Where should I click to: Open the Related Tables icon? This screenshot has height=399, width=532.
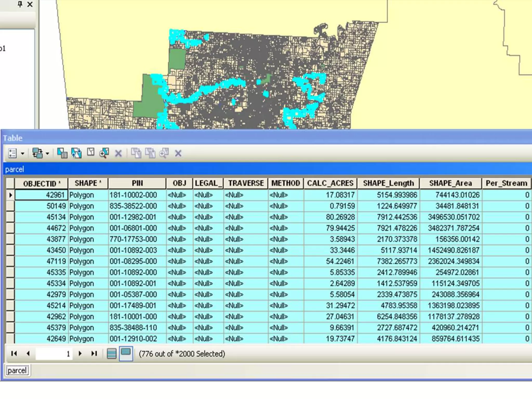(37, 153)
